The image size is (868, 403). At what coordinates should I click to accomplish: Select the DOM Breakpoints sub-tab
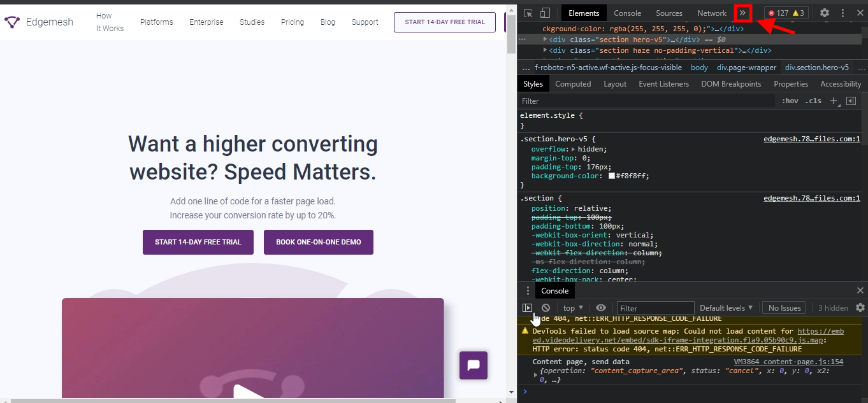731,83
